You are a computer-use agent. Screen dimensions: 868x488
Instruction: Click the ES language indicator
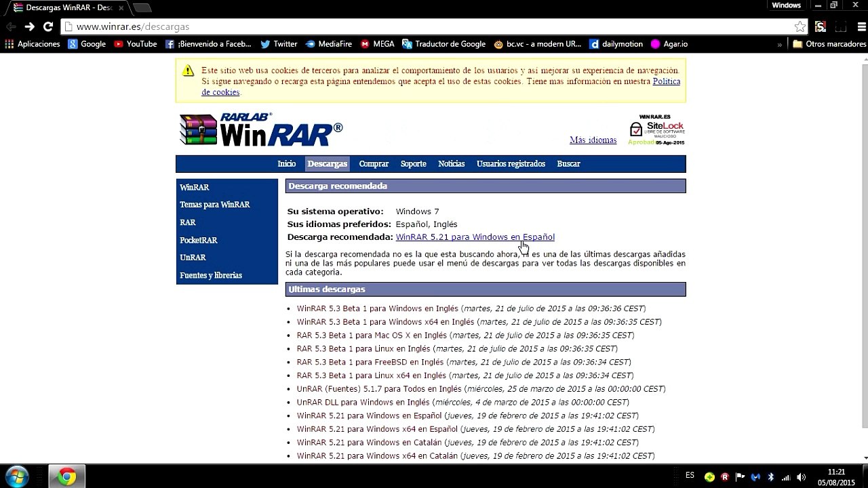[690, 475]
